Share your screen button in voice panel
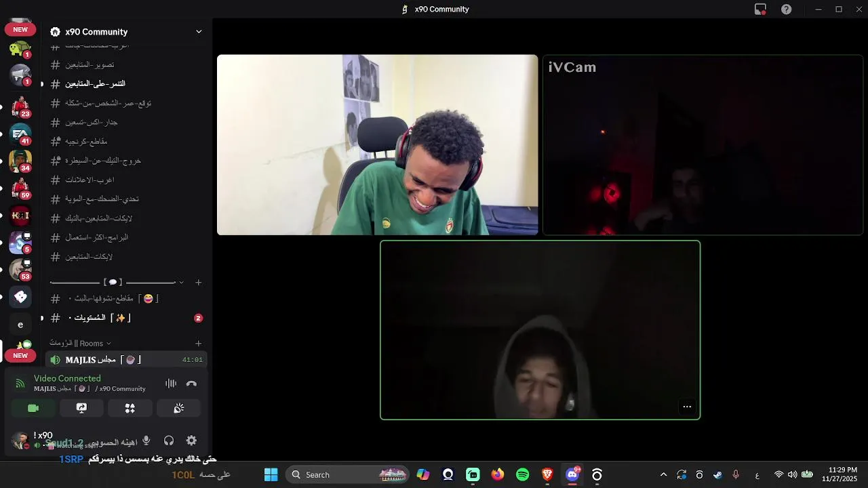The width and height of the screenshot is (868, 488). point(81,408)
